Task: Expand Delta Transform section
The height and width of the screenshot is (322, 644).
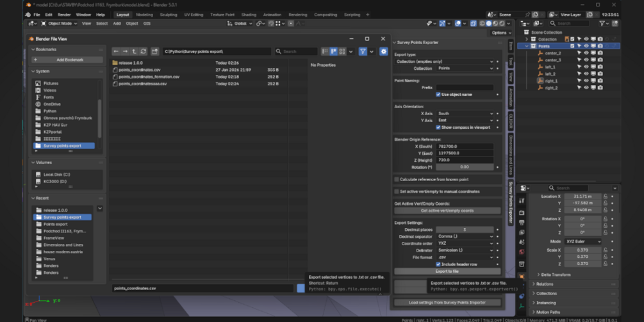Action: coord(556,275)
